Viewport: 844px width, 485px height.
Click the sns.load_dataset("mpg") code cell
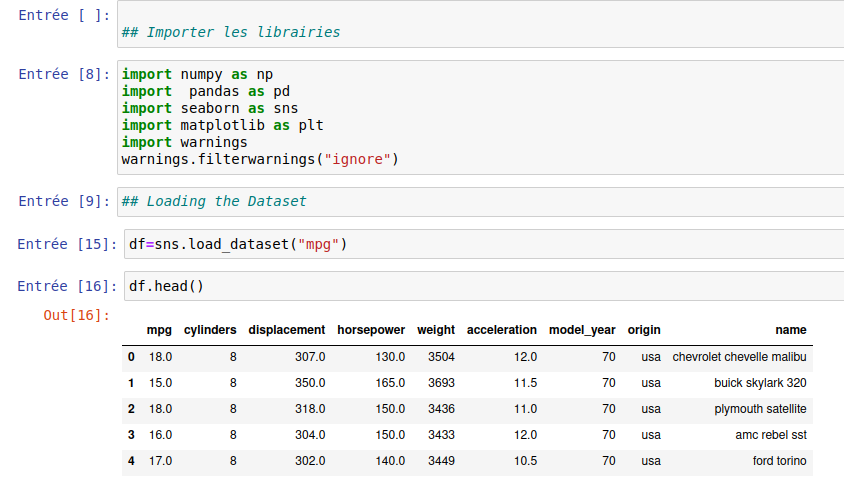(x=238, y=244)
